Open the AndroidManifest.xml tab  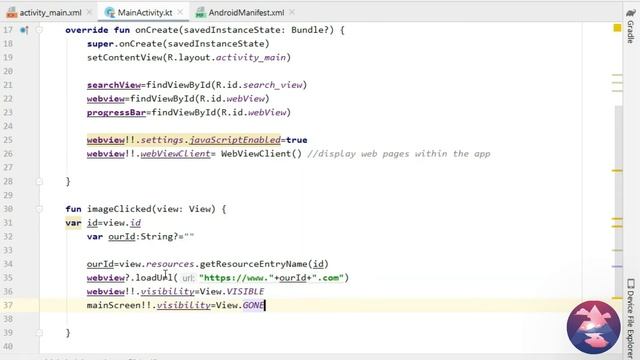coord(246,13)
